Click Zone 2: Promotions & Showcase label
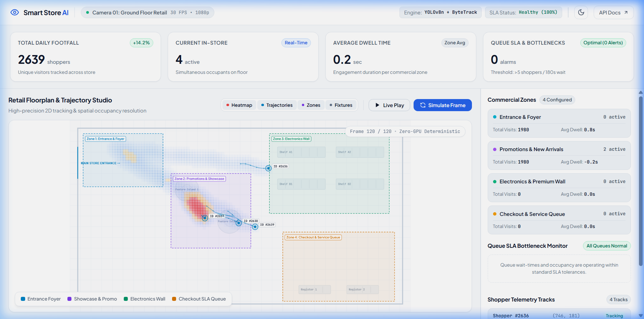The width and height of the screenshot is (644, 319). [x=199, y=179]
